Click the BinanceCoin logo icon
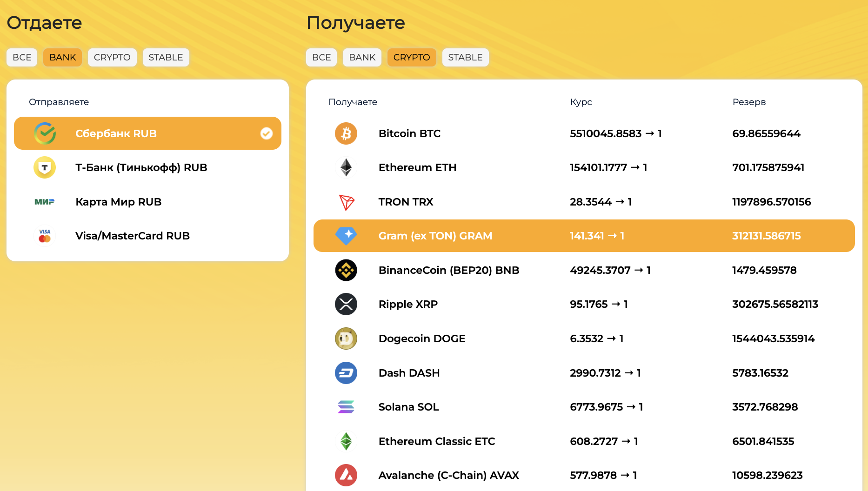Viewport: 868px width, 491px height. 346,270
